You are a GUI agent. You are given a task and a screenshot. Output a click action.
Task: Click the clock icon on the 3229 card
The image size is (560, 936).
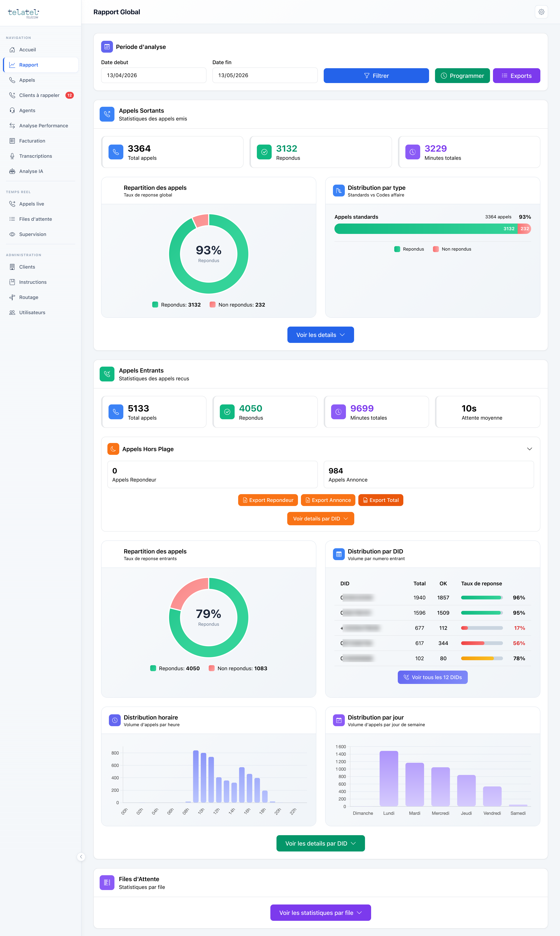412,152
